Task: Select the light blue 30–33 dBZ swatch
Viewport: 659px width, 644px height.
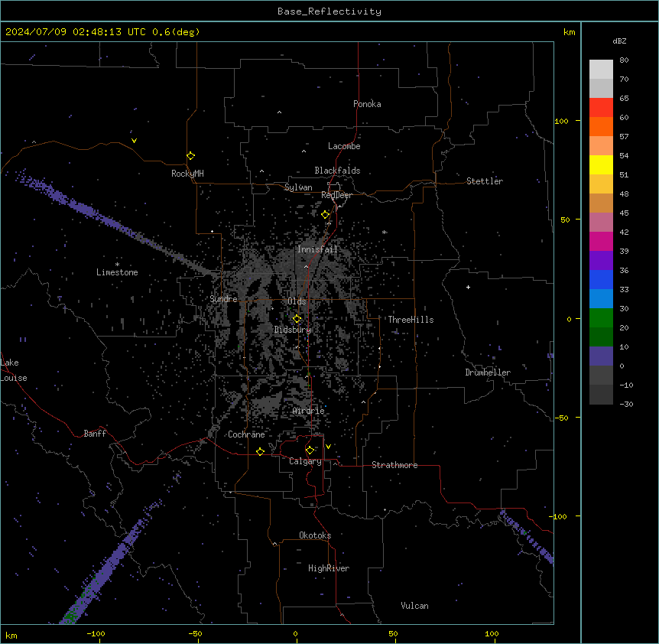Action: [601, 299]
